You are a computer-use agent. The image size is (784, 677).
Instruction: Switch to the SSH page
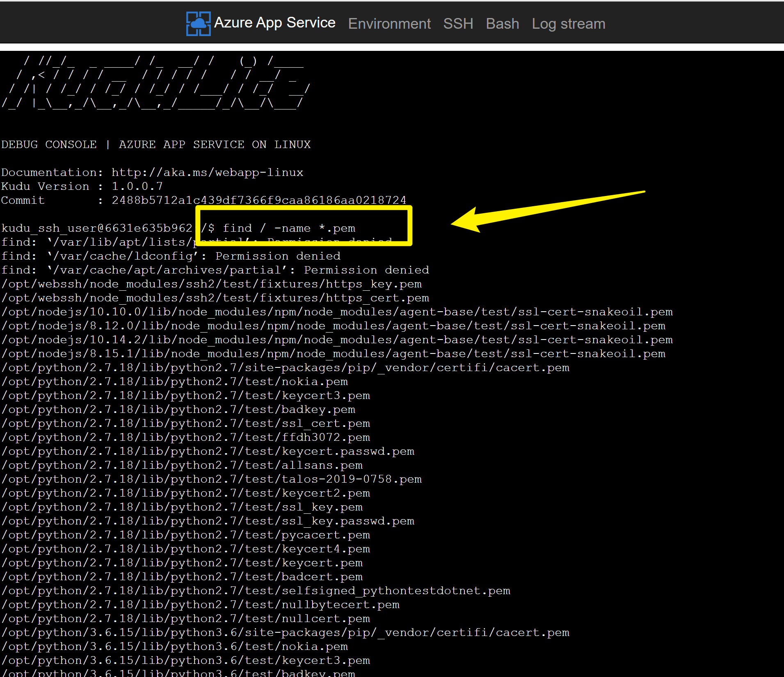458,24
